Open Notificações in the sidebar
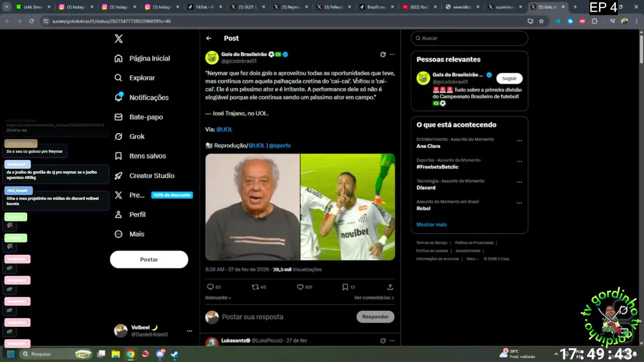Viewport: 644px width, 362px height. [141, 98]
